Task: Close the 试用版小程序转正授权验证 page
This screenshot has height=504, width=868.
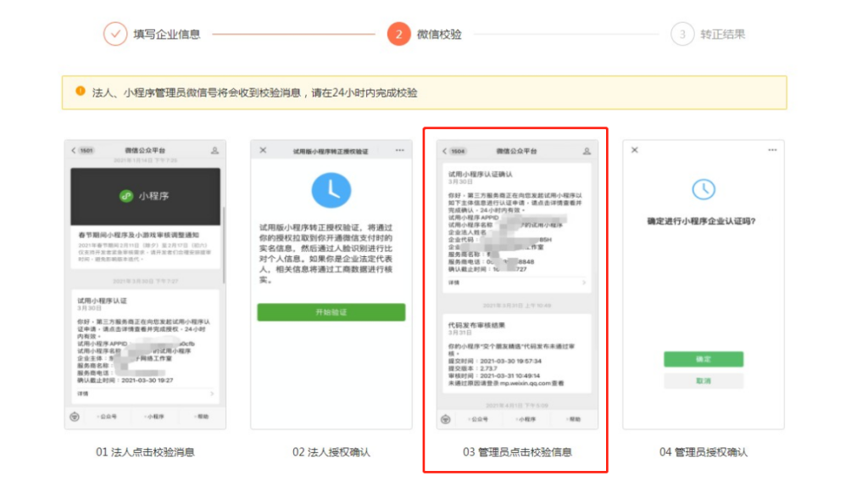Action: click(263, 150)
